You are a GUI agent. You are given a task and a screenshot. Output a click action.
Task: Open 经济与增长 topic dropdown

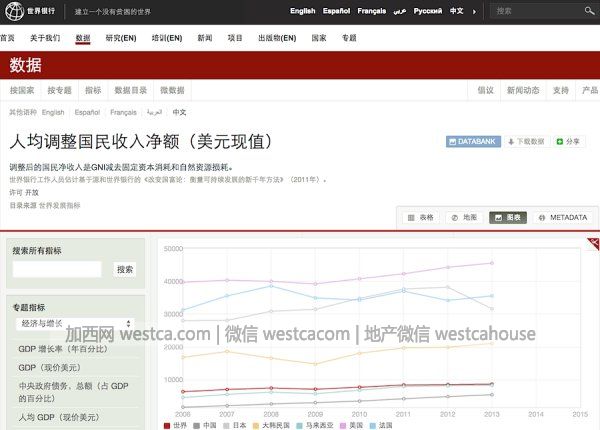(75, 324)
